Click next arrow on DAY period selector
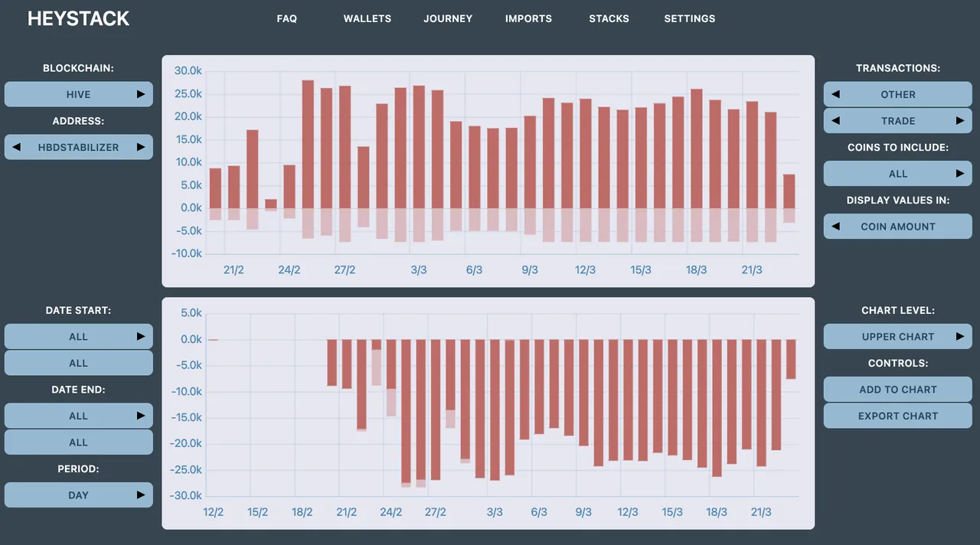Image resolution: width=980 pixels, height=545 pixels. point(141,494)
